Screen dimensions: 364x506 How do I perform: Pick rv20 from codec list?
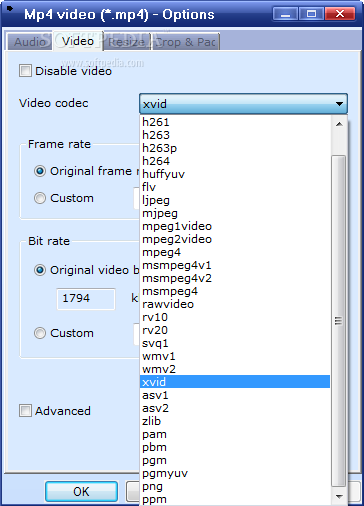click(235, 330)
